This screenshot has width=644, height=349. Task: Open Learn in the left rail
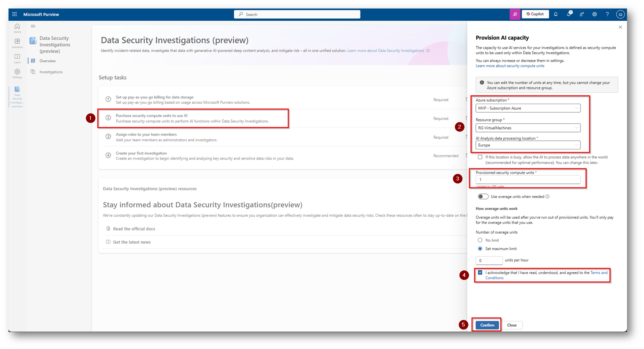[x=17, y=58]
